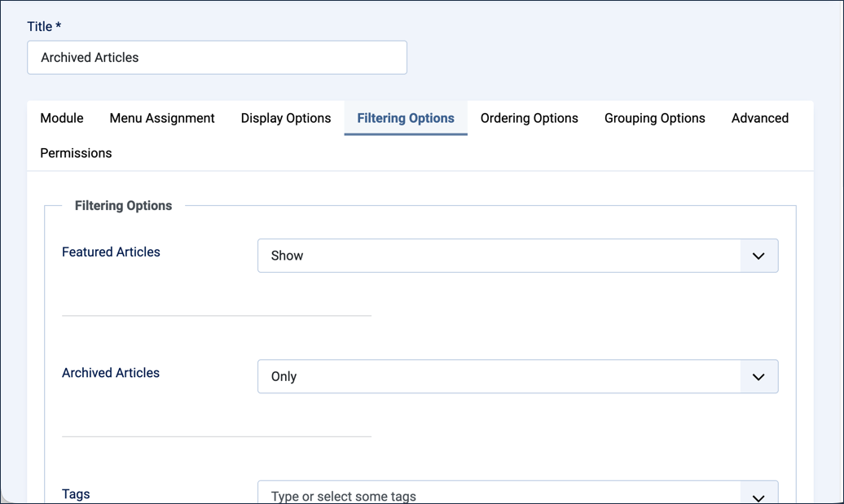This screenshot has height=504, width=844.
Task: Open the Menu Assignment tab
Action: (x=162, y=118)
